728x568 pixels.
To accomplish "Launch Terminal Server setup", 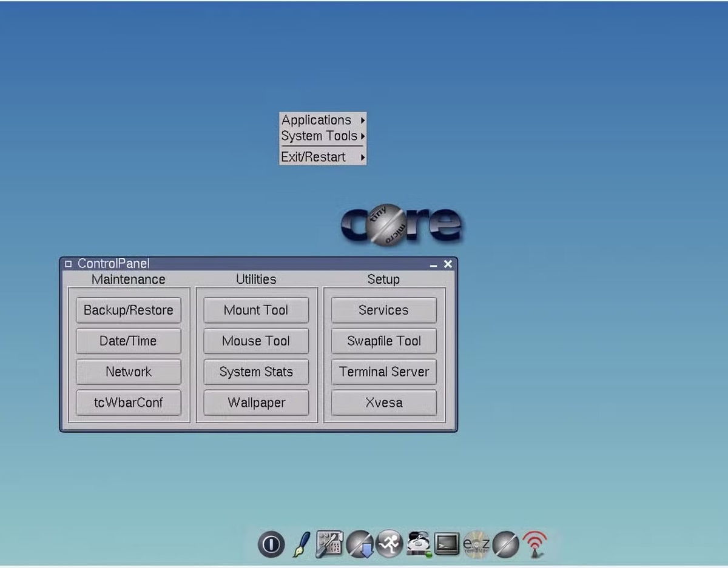I will (x=384, y=372).
